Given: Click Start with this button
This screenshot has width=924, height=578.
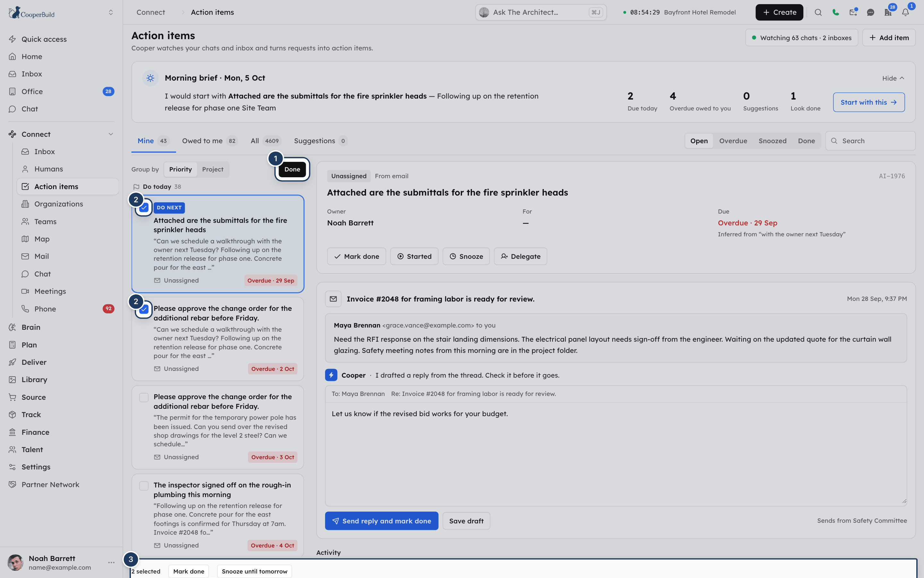Looking at the screenshot, I should pyautogui.click(x=868, y=102).
